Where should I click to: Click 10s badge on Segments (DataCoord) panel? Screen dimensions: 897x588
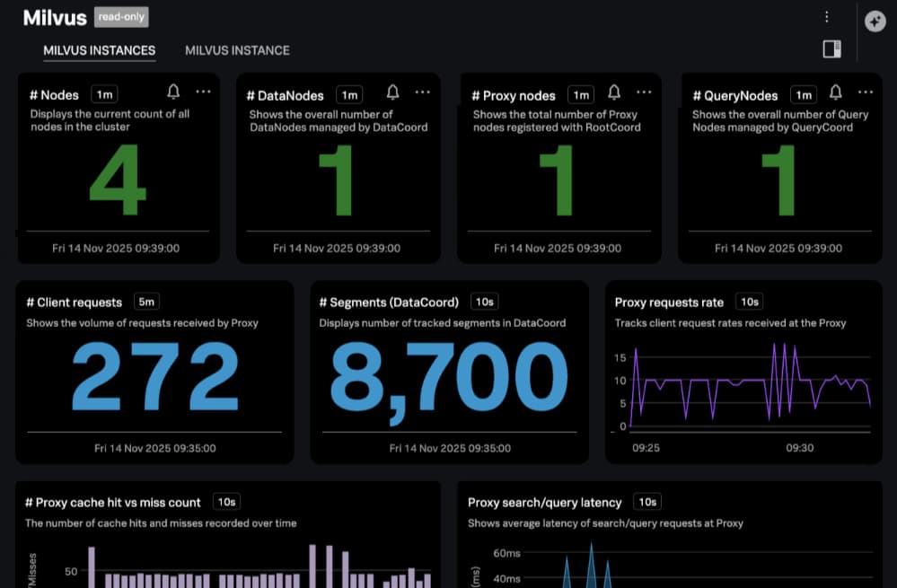tap(485, 302)
